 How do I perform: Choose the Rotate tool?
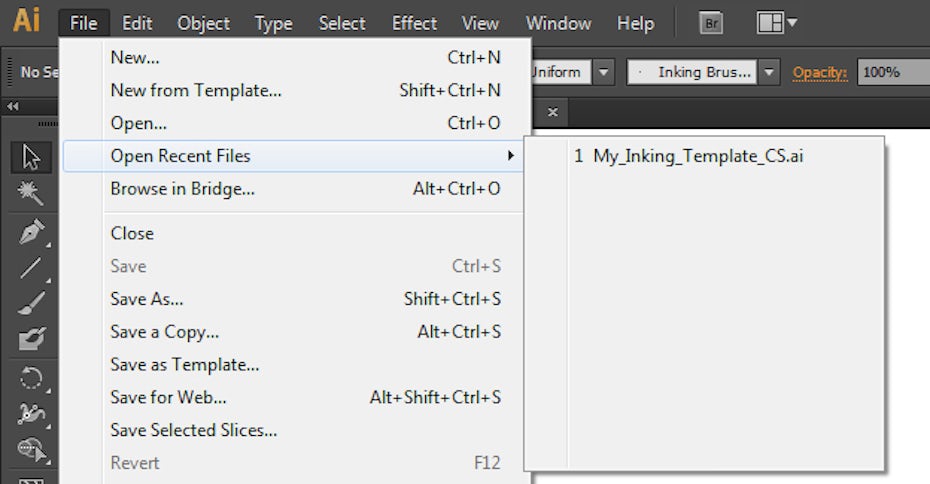tap(32, 378)
